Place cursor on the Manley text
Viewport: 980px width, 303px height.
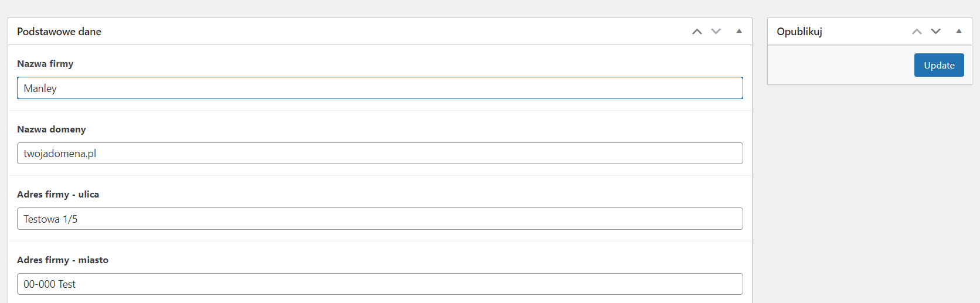coord(40,88)
